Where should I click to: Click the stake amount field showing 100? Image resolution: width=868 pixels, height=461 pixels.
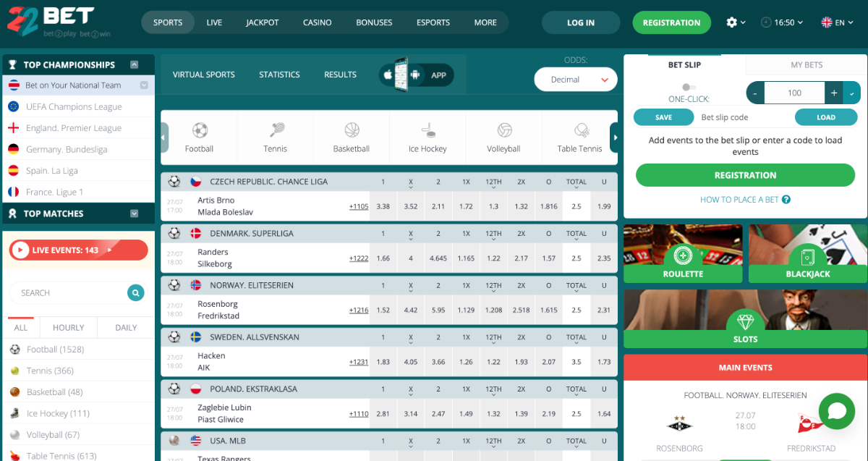click(x=794, y=93)
